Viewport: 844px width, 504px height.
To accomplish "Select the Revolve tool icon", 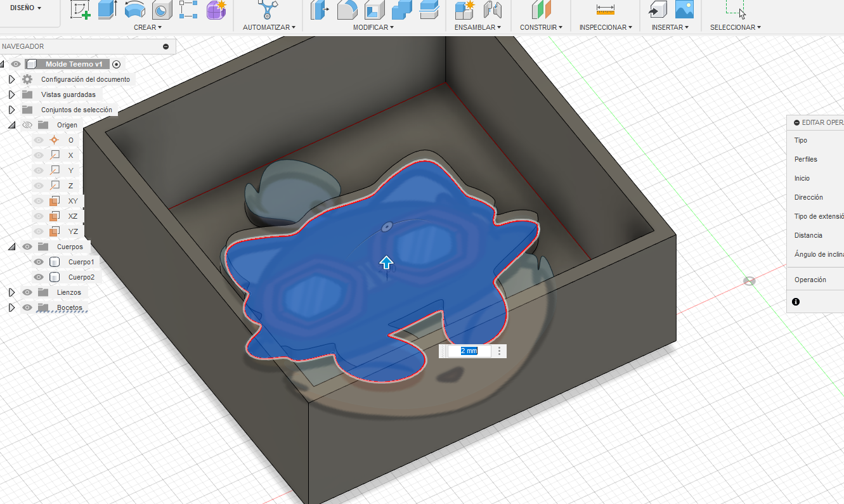I will click(x=134, y=9).
